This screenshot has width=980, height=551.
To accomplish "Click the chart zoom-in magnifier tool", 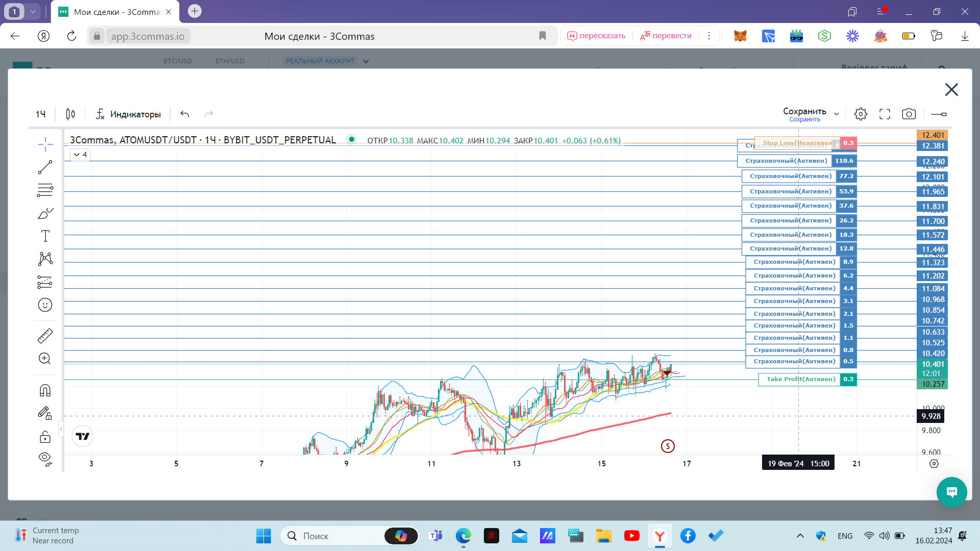I will click(45, 359).
